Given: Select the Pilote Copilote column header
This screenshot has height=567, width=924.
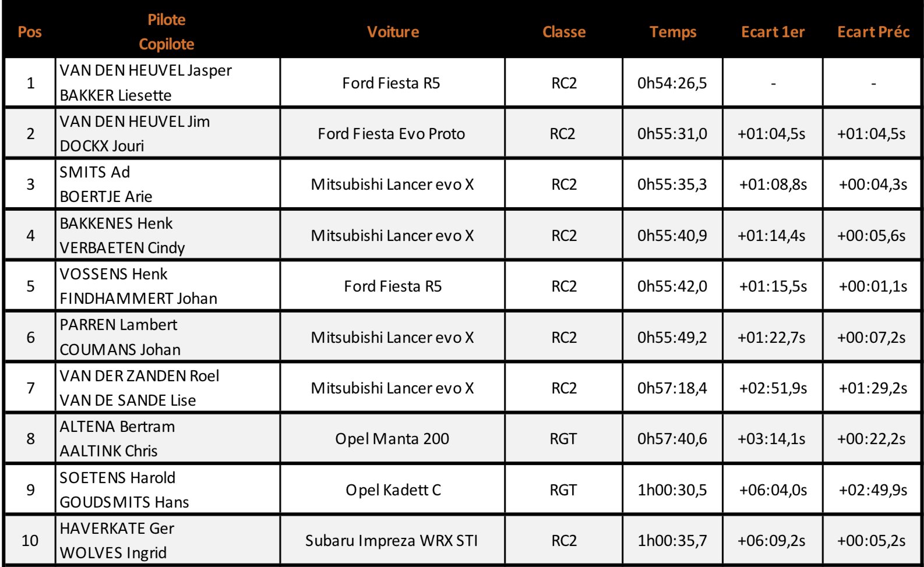Looking at the screenshot, I should click(167, 32).
